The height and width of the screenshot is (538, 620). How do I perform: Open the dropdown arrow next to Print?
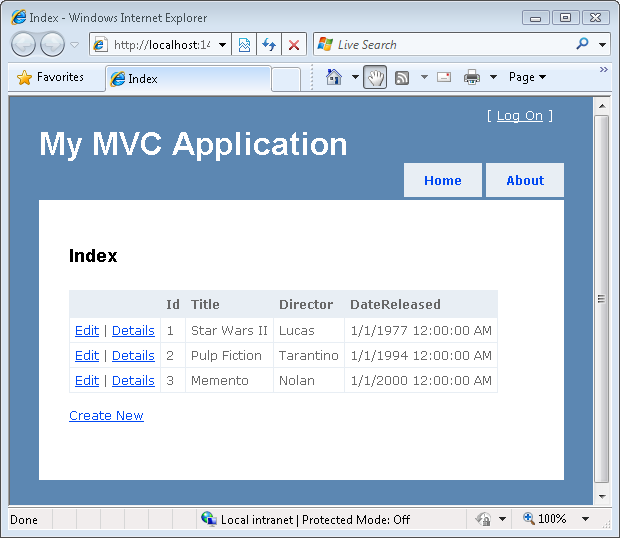[493, 77]
